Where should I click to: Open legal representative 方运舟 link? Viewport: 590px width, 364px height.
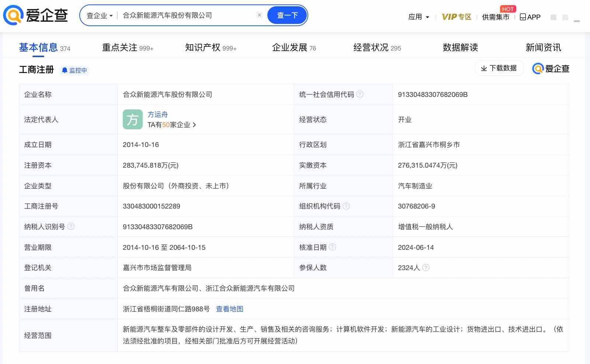click(x=157, y=114)
